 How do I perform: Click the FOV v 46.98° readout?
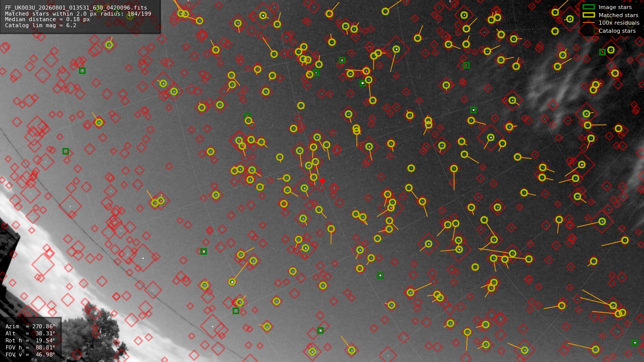30,354
